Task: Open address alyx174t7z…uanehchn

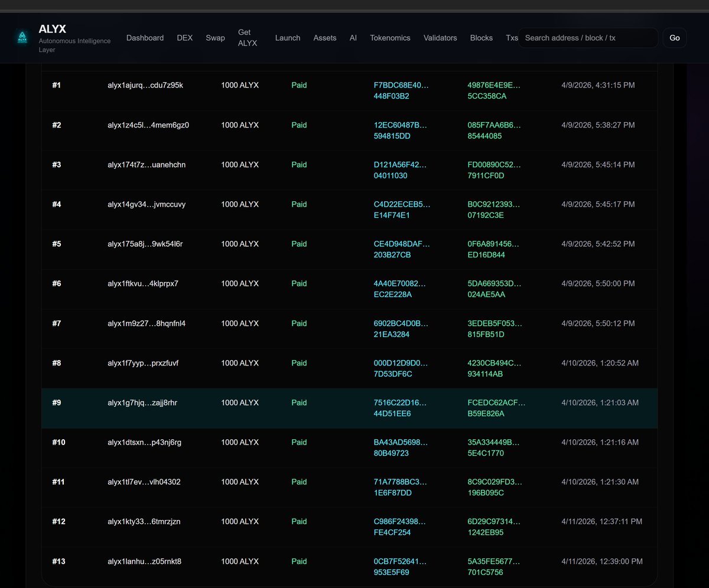Action: click(147, 165)
